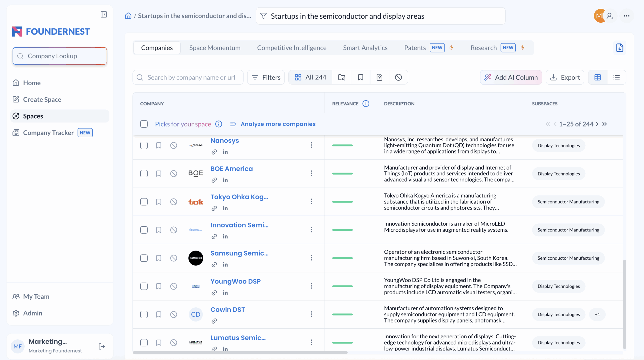Exclude Innovation Semiconductor row
The width and height of the screenshot is (644, 360).
click(x=174, y=230)
